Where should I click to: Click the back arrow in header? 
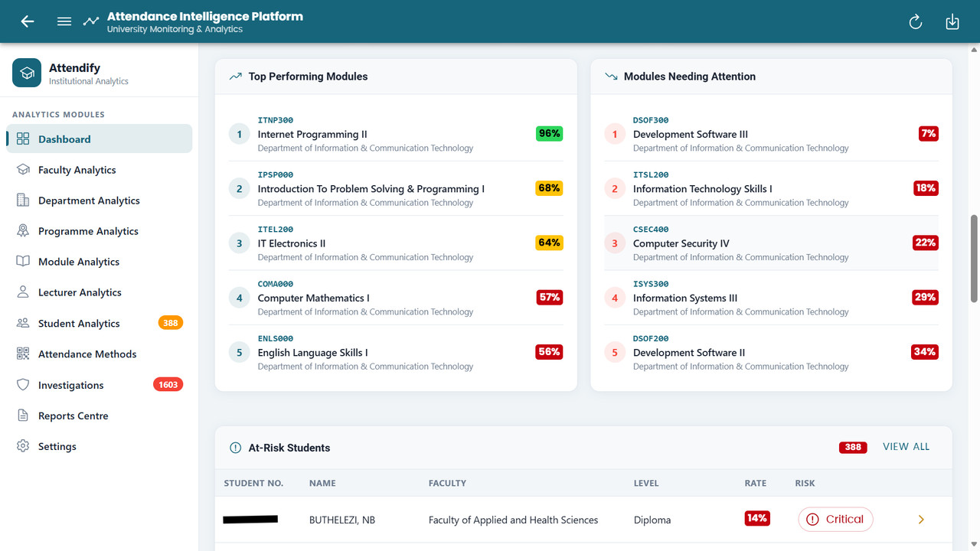point(28,21)
